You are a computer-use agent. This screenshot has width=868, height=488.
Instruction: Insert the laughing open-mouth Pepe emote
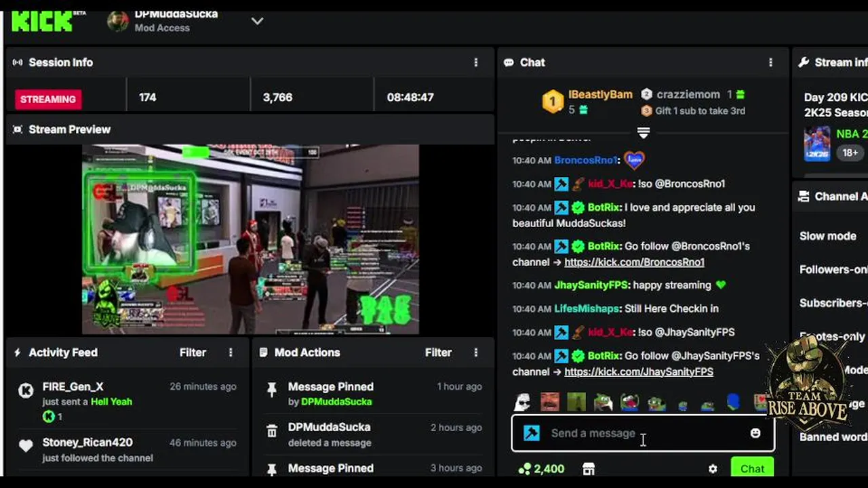click(629, 402)
